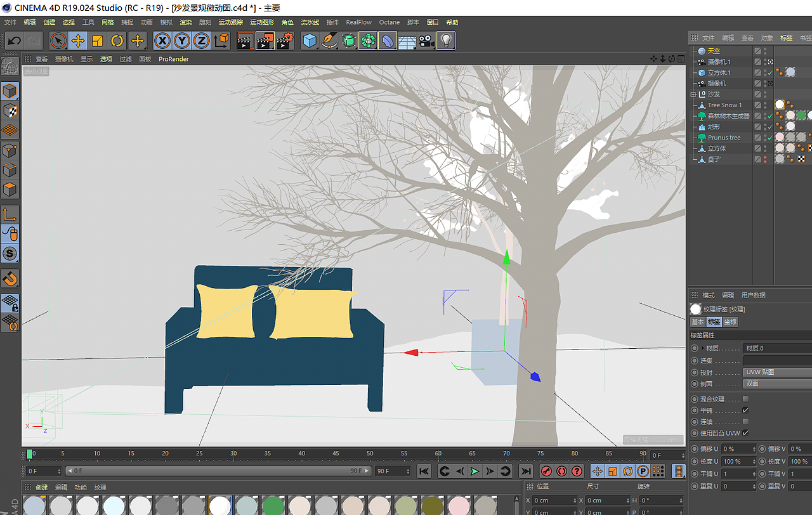812x515 pixels.
Task: Toggle the Snap magnet icon
Action: point(10,278)
